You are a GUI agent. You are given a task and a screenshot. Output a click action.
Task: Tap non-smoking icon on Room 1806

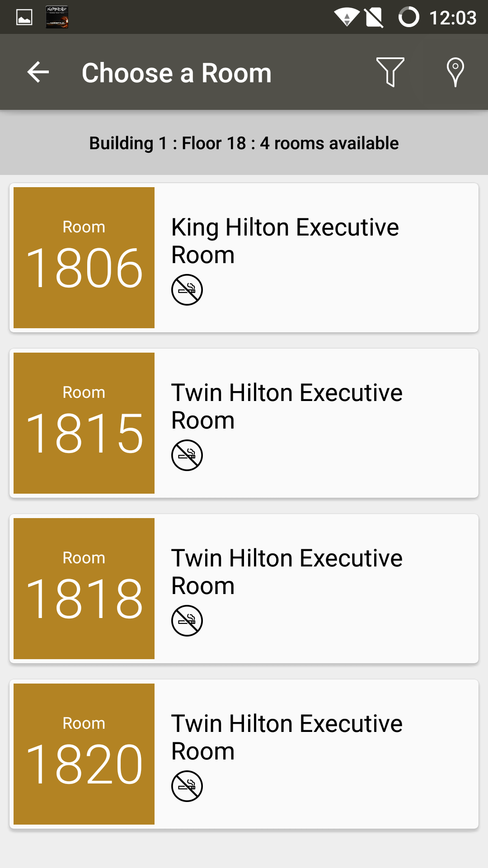187,290
